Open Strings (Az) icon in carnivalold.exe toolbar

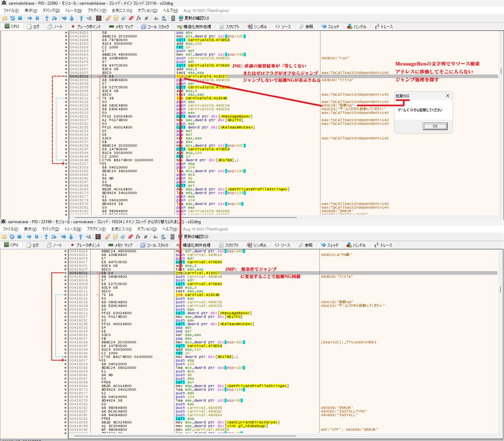pos(156,18)
